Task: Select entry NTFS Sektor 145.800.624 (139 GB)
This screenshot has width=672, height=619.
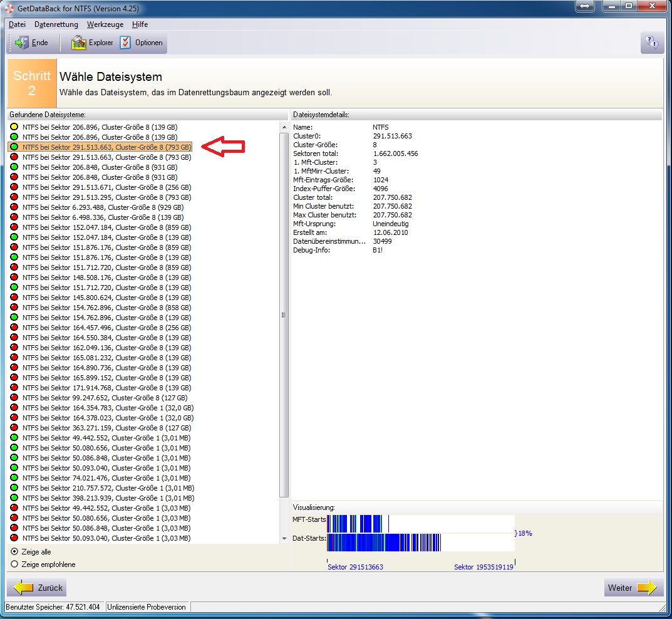Action: point(100,298)
